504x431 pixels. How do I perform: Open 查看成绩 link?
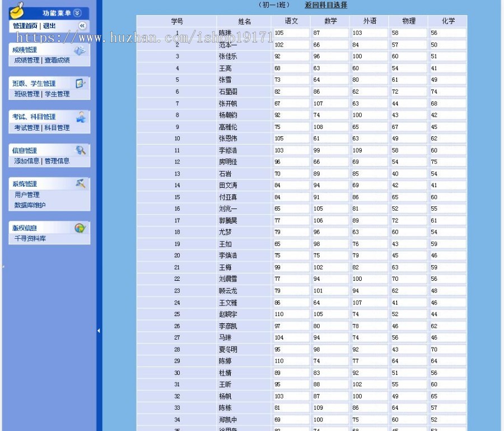(57, 60)
